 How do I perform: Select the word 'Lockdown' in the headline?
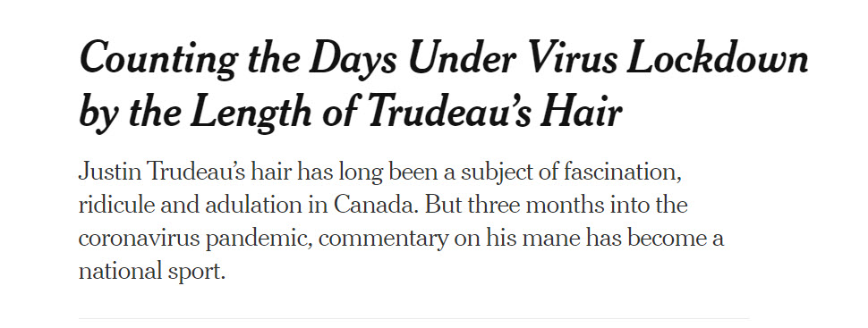(x=718, y=57)
